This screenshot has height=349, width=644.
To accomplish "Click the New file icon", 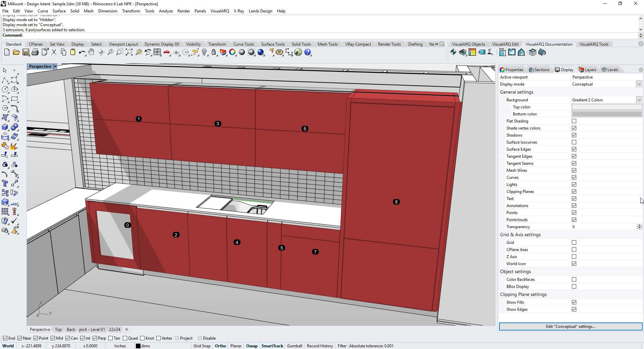I will coord(7,52).
